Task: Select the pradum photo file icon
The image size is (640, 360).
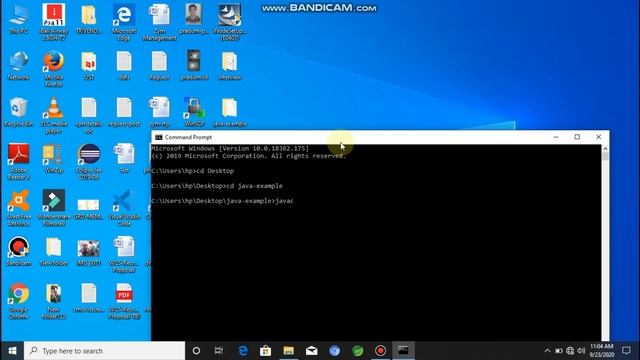Action: coord(194,19)
